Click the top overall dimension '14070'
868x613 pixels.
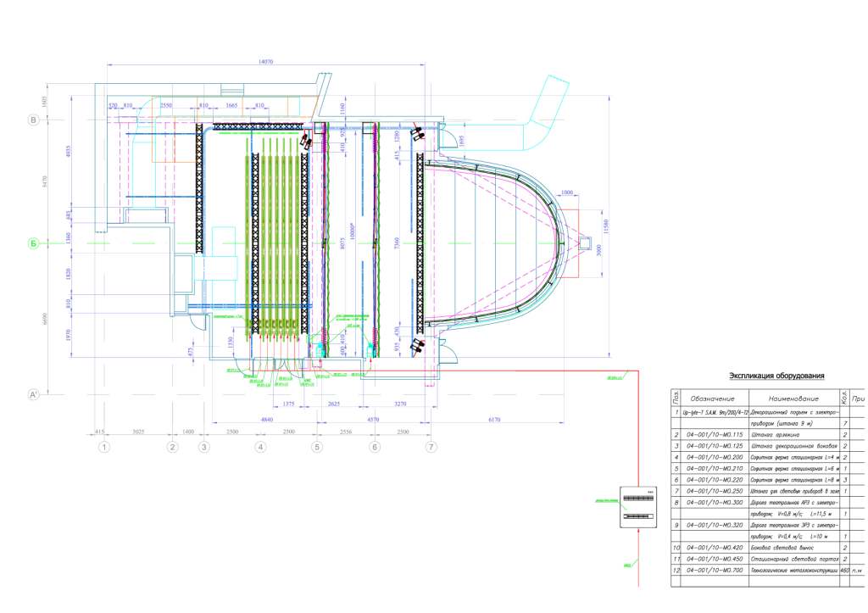click(265, 62)
